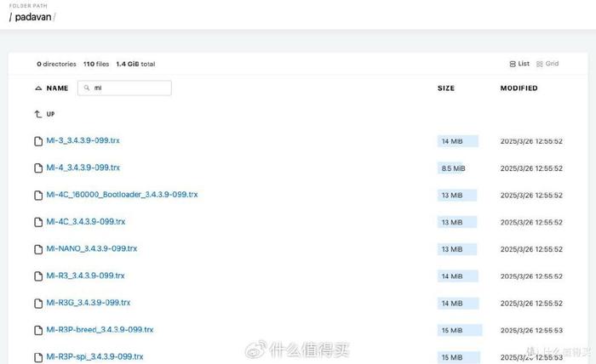Open MI-R3G_3.4.3.9-099.trx link
Image resolution: width=596 pixels, height=364 pixels.
[89, 303]
